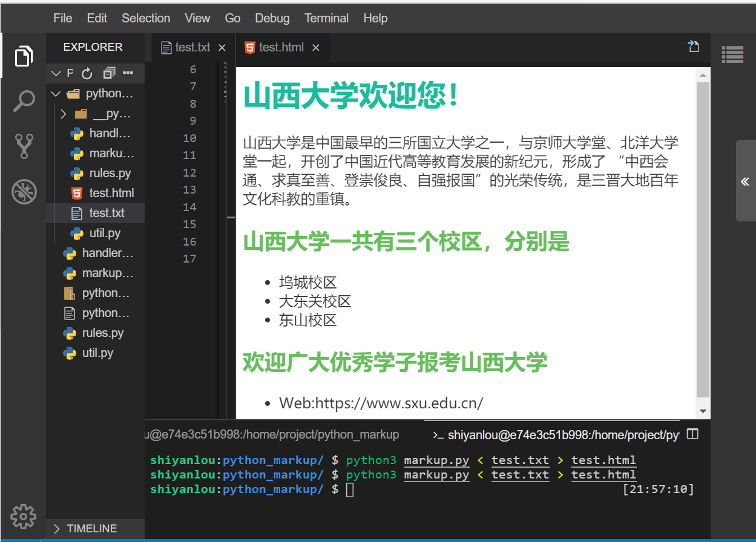756x542 pixels.
Task: Close the test.txt editor tab
Action: tap(222, 48)
